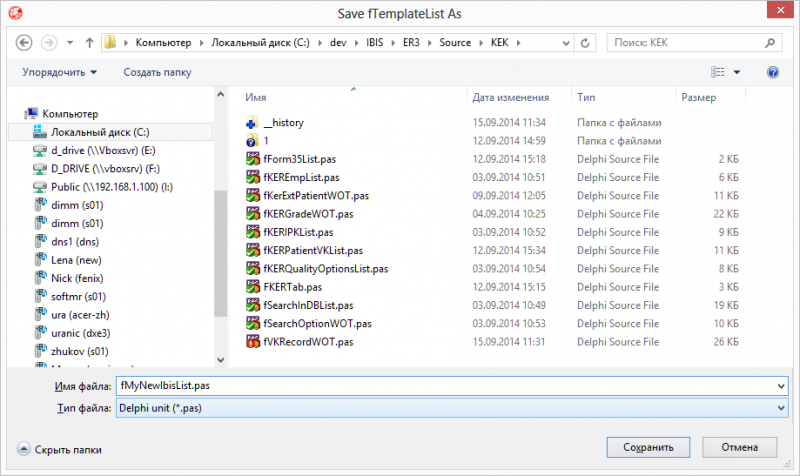
Task: Select the __history folder icon
Action: click(252, 123)
